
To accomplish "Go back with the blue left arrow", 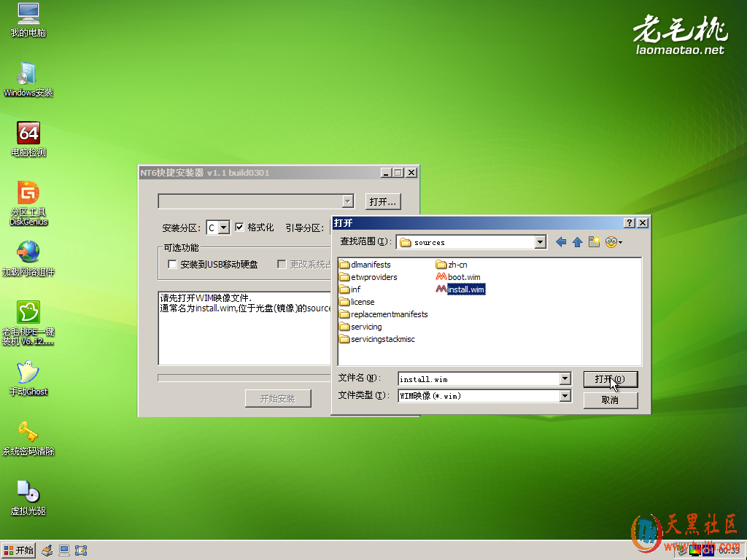I will [x=560, y=242].
